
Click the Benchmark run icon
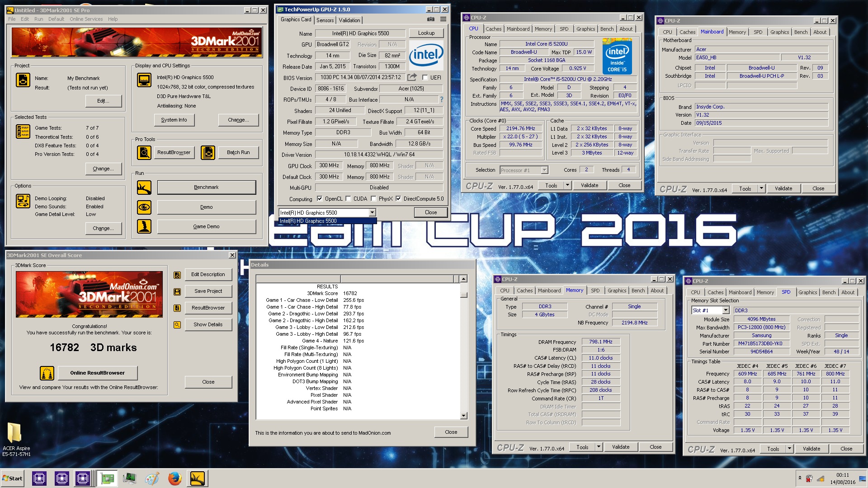tap(144, 188)
